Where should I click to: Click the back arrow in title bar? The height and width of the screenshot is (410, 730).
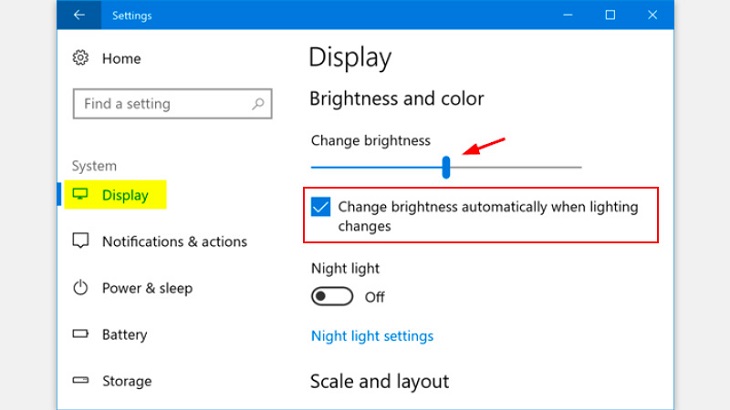coord(79,15)
